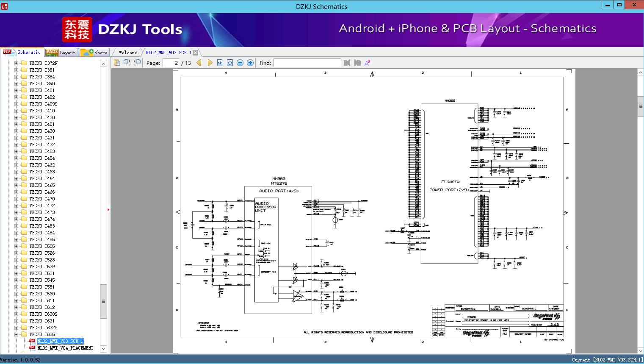The image size is (644, 364).
Task: Click document view scroll up arrow
Action: point(641,73)
